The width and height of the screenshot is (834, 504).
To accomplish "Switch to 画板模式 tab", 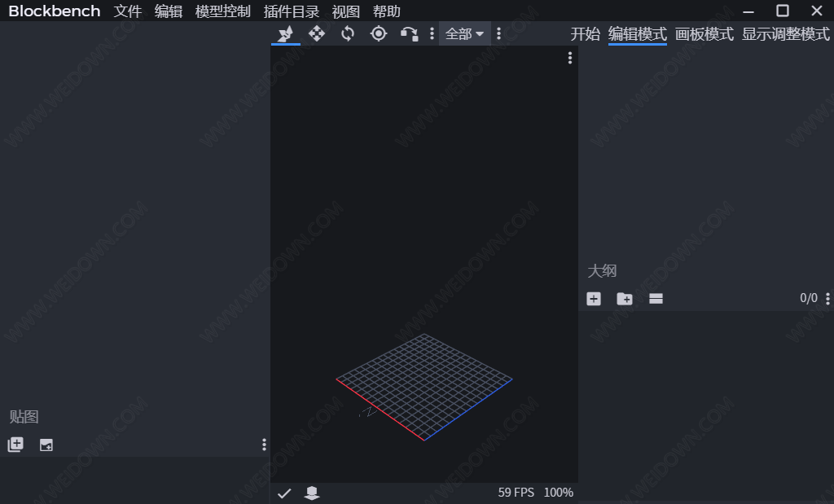I will tap(705, 34).
